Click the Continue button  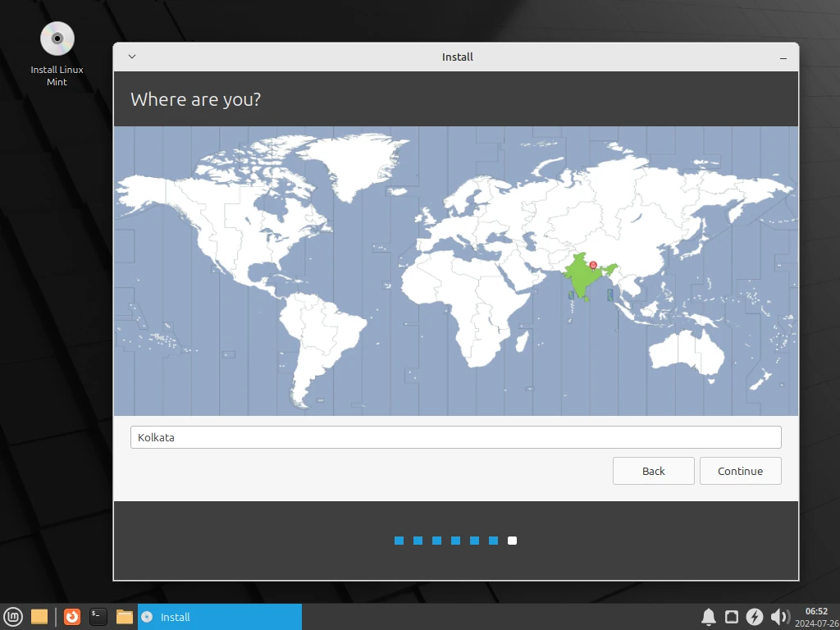(740, 471)
